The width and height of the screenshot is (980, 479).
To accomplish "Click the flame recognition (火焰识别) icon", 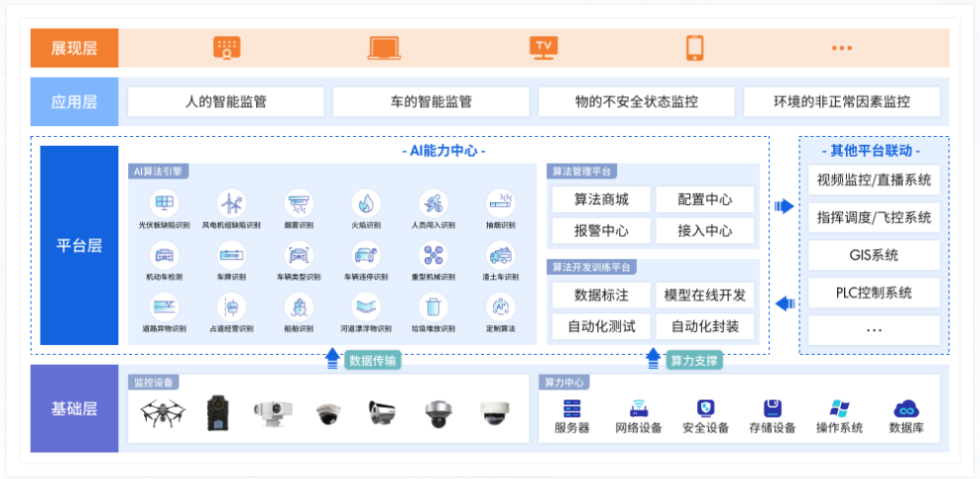I will coord(366,203).
